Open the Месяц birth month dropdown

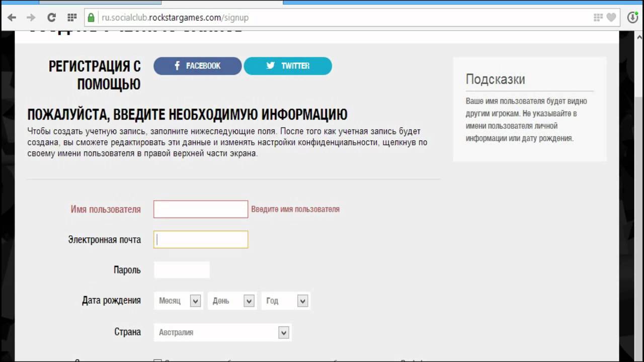(x=179, y=301)
